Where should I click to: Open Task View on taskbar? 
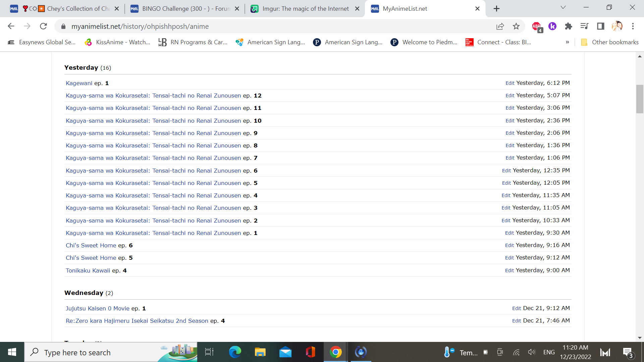click(209, 352)
